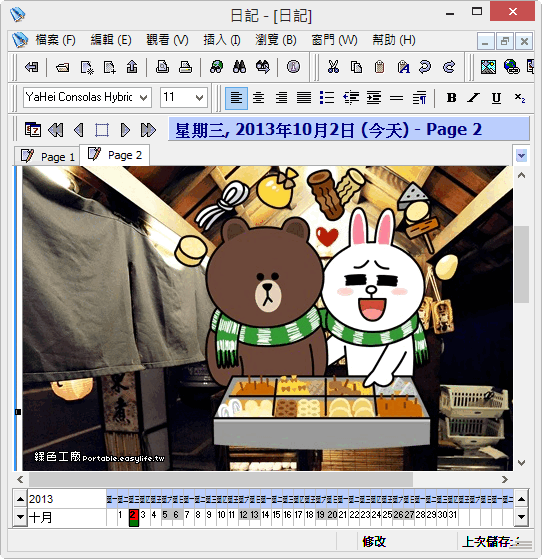Viewport: 542px width, 559px height.
Task: Open the font size 11 dropdown
Action: (199, 97)
